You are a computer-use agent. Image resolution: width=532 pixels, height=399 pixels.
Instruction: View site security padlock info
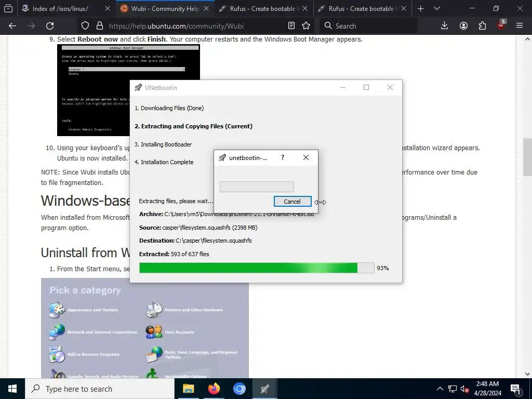point(99,26)
